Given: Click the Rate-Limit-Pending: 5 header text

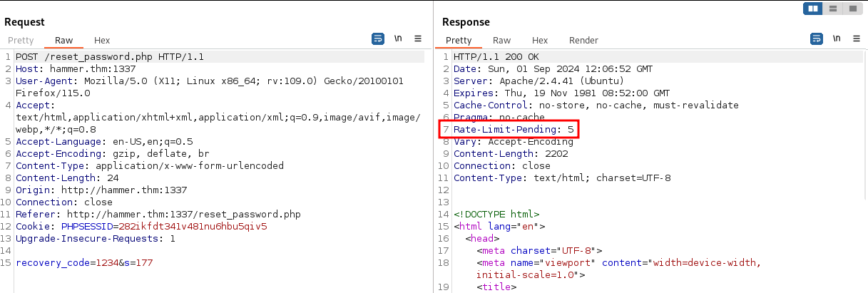Looking at the screenshot, I should click(x=514, y=130).
